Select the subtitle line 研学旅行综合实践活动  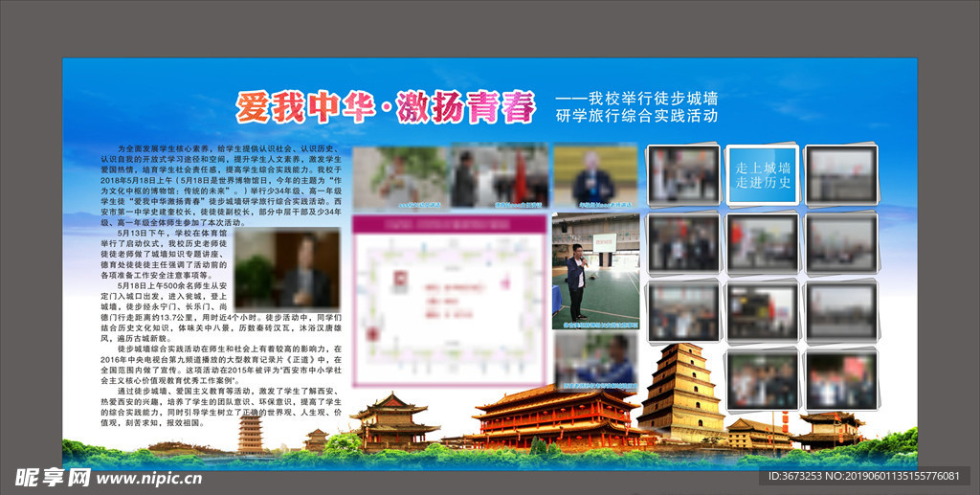(636, 116)
